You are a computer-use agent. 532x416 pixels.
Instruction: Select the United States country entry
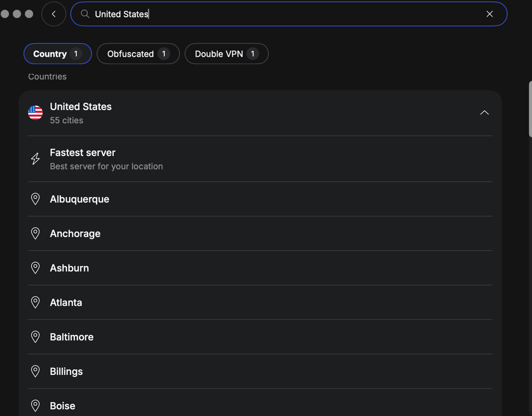pyautogui.click(x=260, y=113)
